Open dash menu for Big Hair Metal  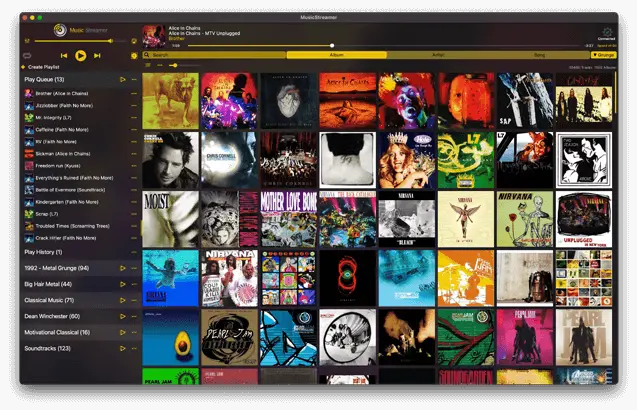[134, 284]
